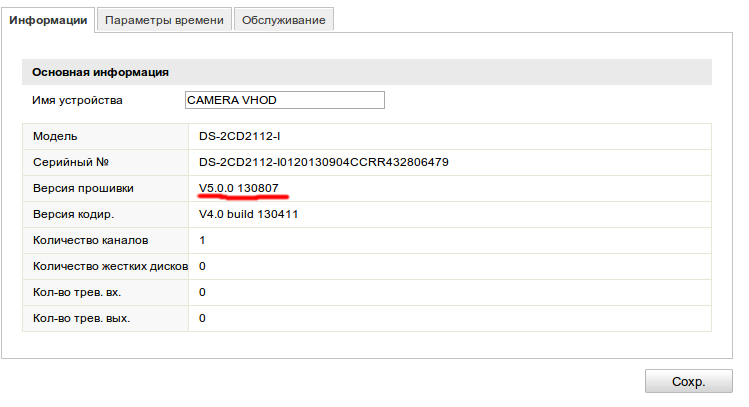Open the Обслуживание tab
749x407 pixels.
click(284, 20)
